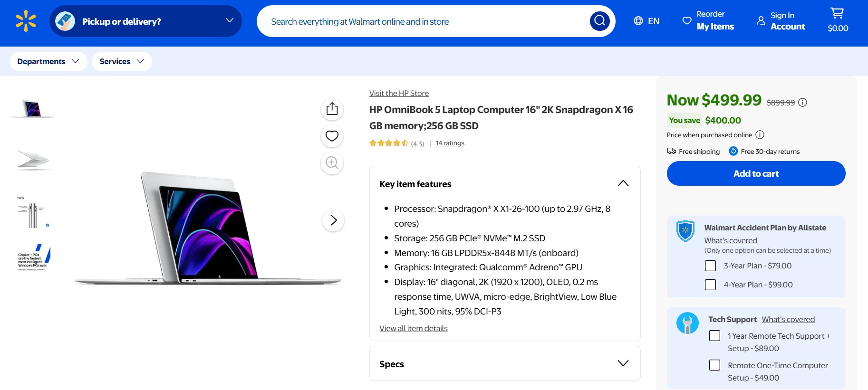
Task: Select the ports thumbnail in the image gallery
Action: [x=32, y=211]
